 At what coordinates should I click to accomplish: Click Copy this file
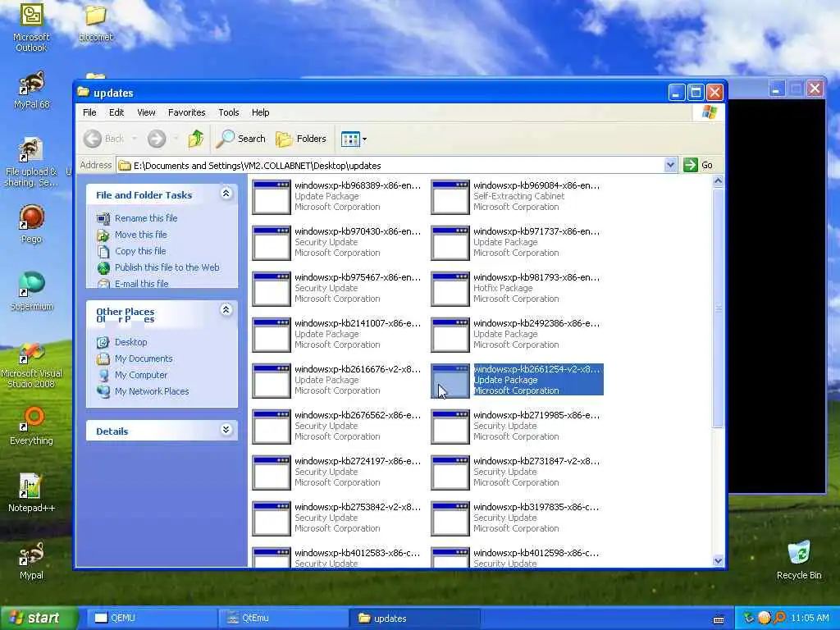click(139, 251)
